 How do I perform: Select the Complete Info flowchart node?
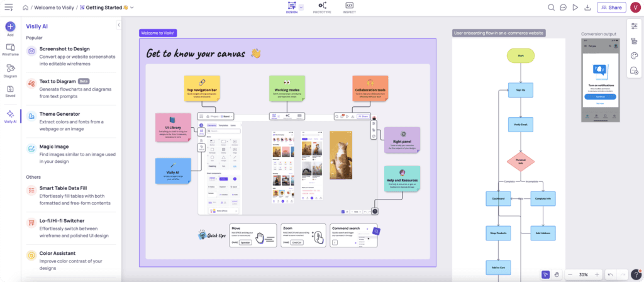point(543,198)
